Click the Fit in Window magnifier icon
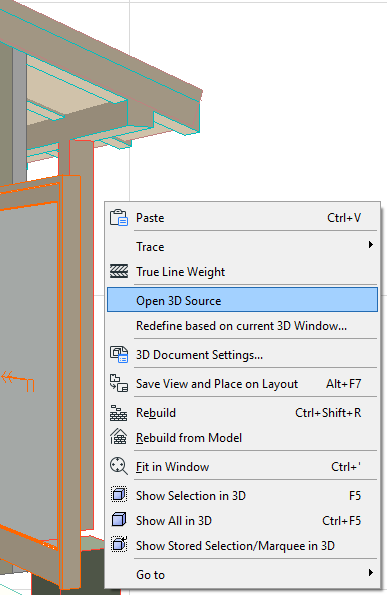The height and width of the screenshot is (595, 387). [x=119, y=466]
